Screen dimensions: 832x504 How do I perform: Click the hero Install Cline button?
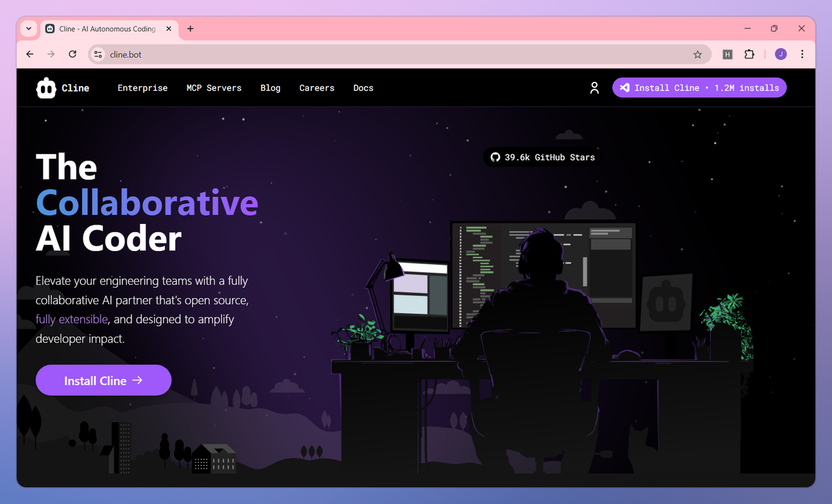pos(103,380)
